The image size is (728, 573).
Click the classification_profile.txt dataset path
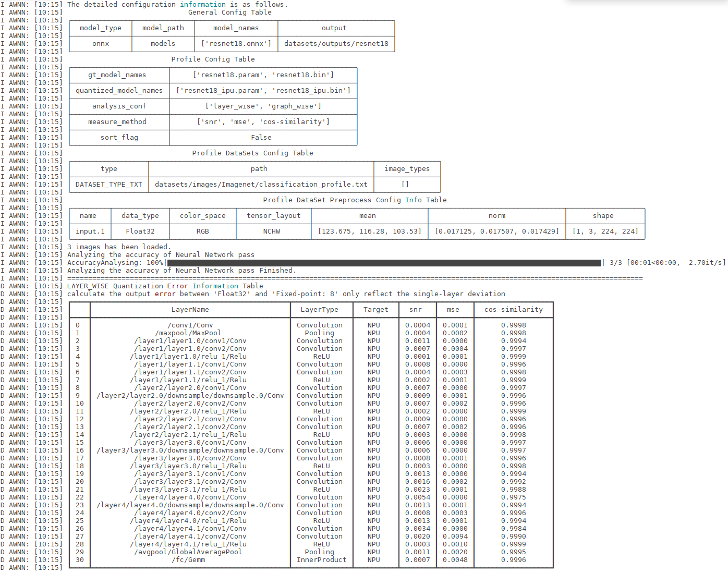click(x=261, y=185)
